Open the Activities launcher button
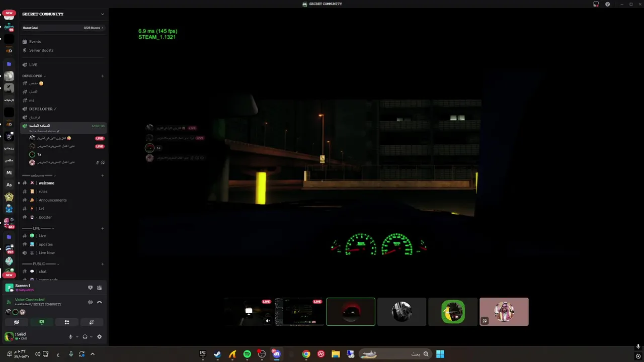The width and height of the screenshot is (644, 362). point(66,322)
